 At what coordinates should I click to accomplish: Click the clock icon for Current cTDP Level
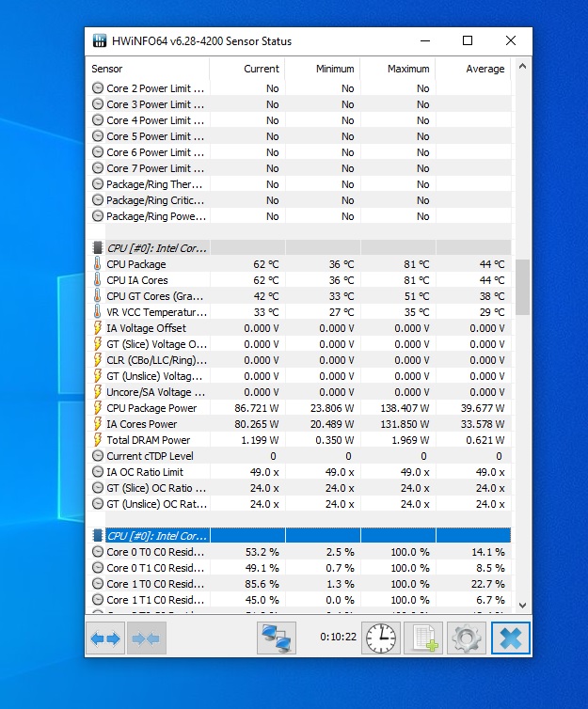[98, 455]
